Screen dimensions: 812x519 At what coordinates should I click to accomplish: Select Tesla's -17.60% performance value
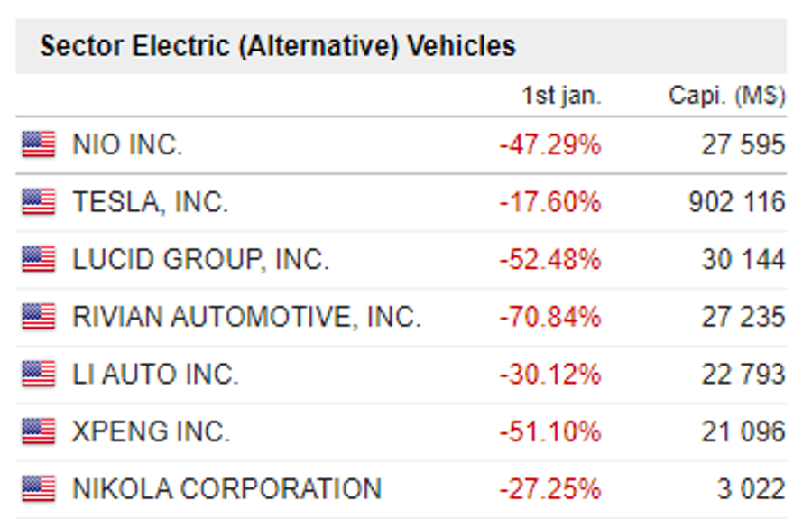tap(550, 202)
